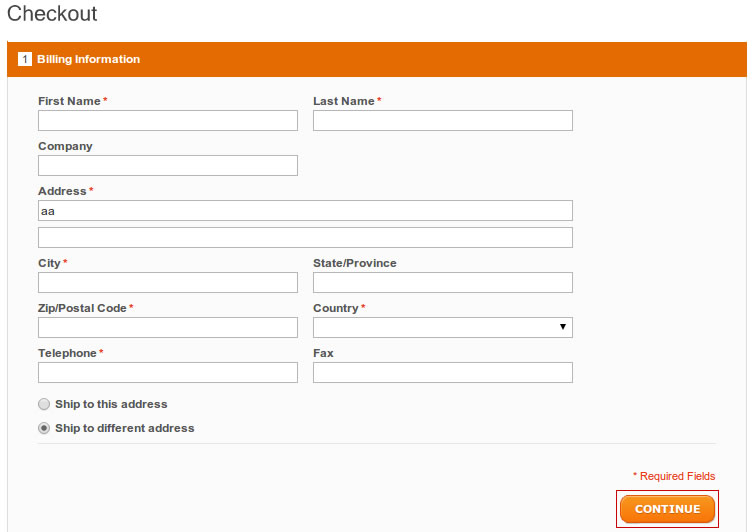
Task: Click the 'Ship to this address' label text
Action: point(111,404)
